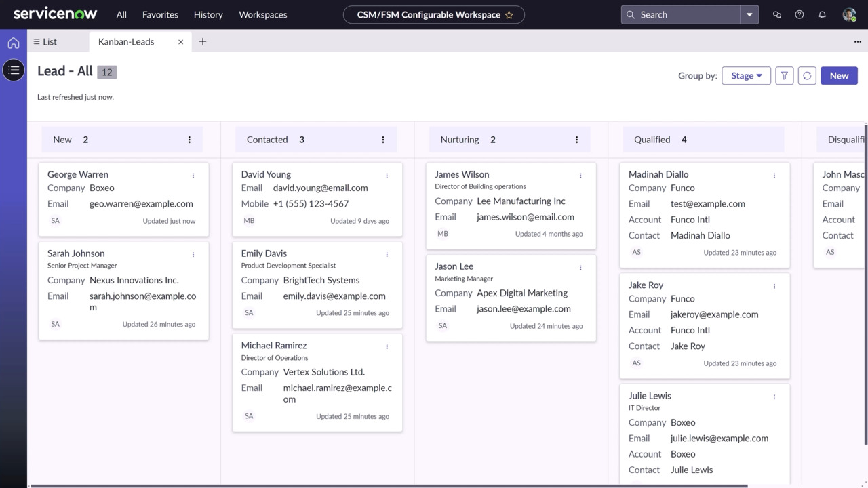Viewport: 868px width, 488px height.
Task: Open the notifications bell
Action: coord(822,14)
